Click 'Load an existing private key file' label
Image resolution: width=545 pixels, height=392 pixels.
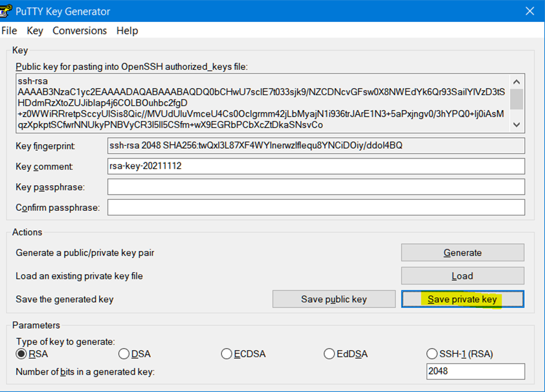coord(79,276)
